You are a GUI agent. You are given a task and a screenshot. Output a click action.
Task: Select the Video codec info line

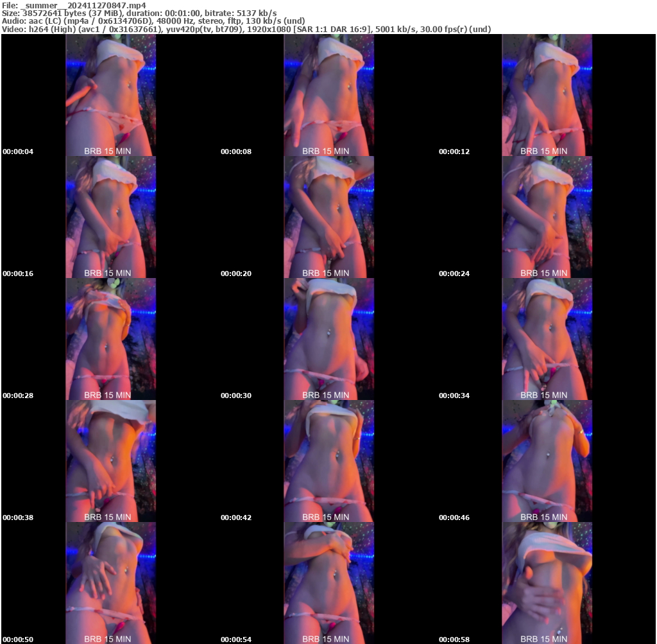[x=246, y=30]
